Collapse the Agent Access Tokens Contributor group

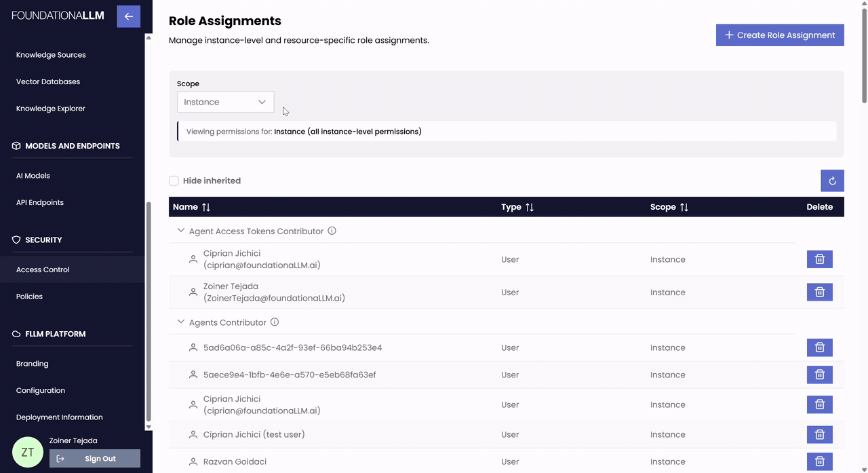click(180, 231)
